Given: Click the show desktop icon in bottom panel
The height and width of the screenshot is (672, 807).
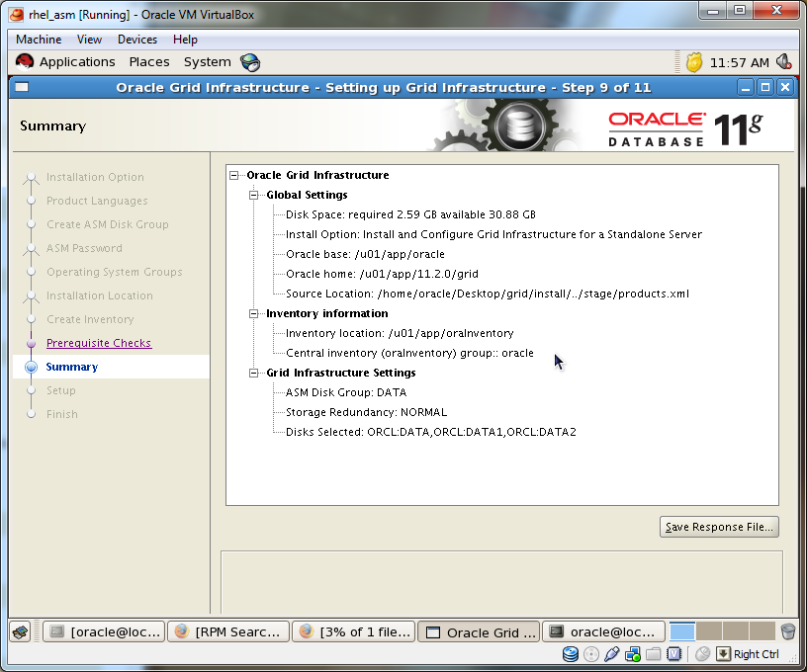Looking at the screenshot, I should [x=21, y=631].
